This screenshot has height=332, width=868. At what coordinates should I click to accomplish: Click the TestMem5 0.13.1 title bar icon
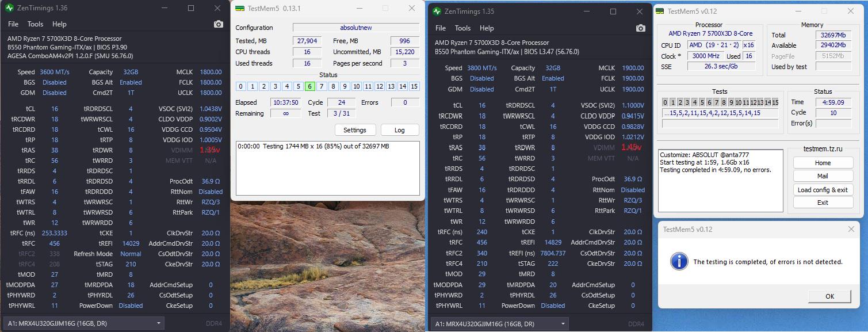click(239, 9)
